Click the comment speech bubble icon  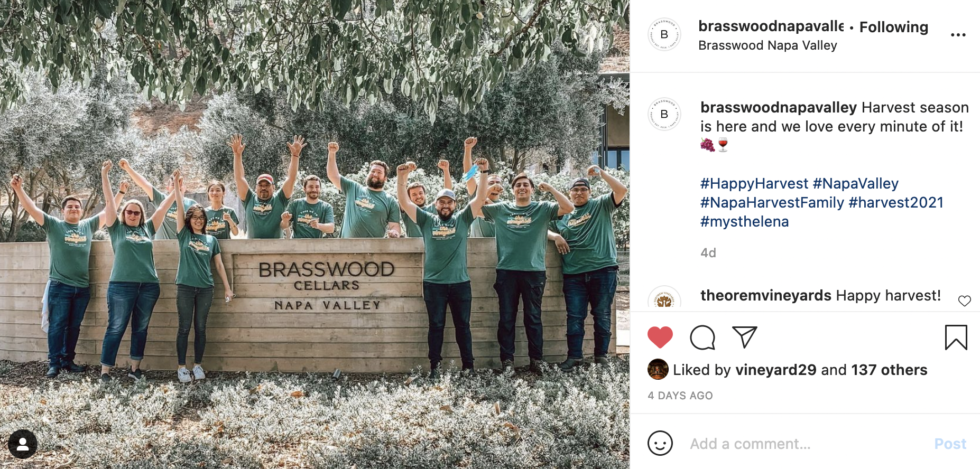pos(702,337)
